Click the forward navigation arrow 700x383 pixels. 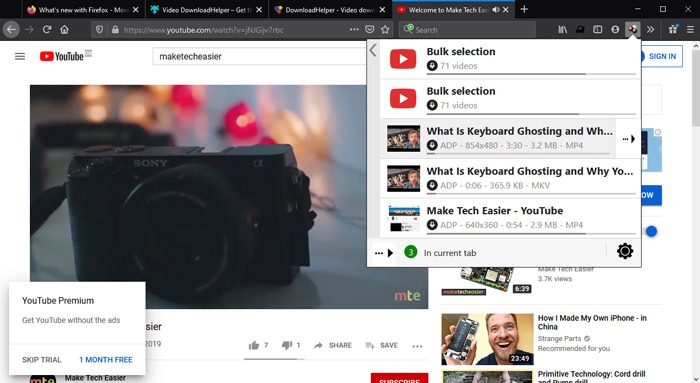[29, 30]
